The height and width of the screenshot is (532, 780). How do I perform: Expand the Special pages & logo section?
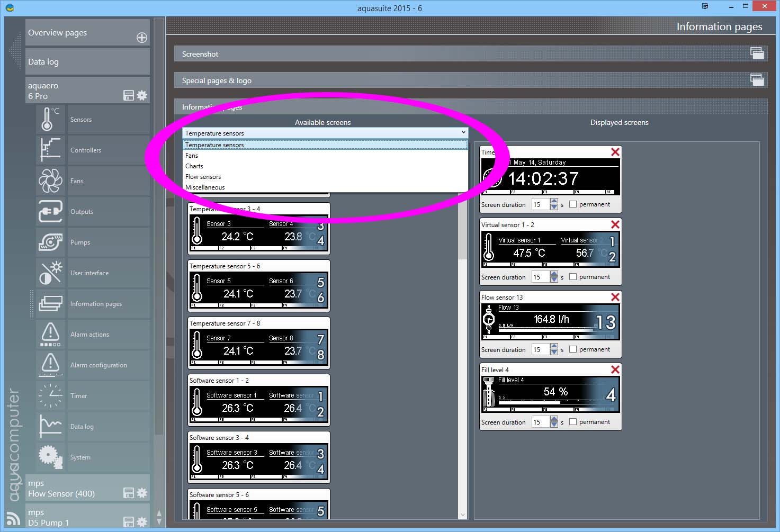tap(757, 80)
